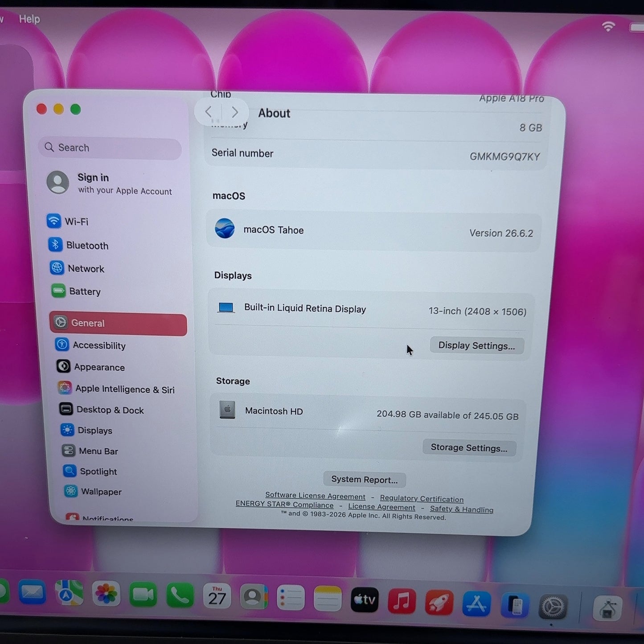This screenshot has height=644, width=644.
Task: Open Desktop & Dock settings
Action: click(102, 410)
